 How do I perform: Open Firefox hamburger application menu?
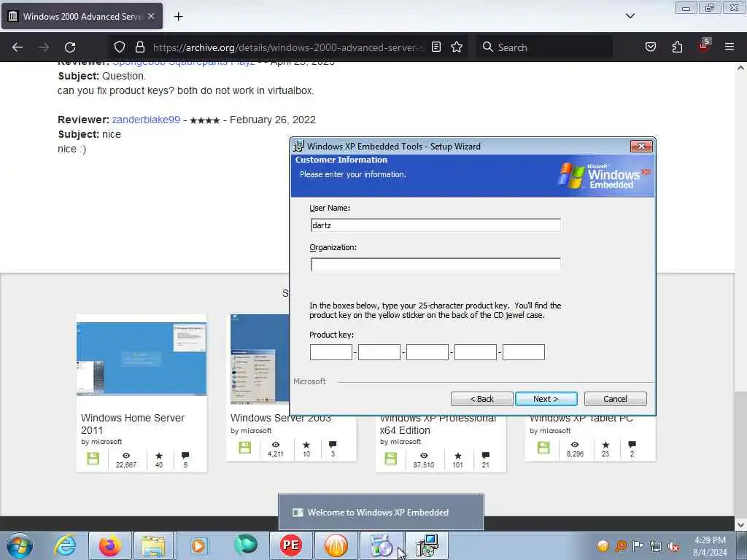point(729,47)
